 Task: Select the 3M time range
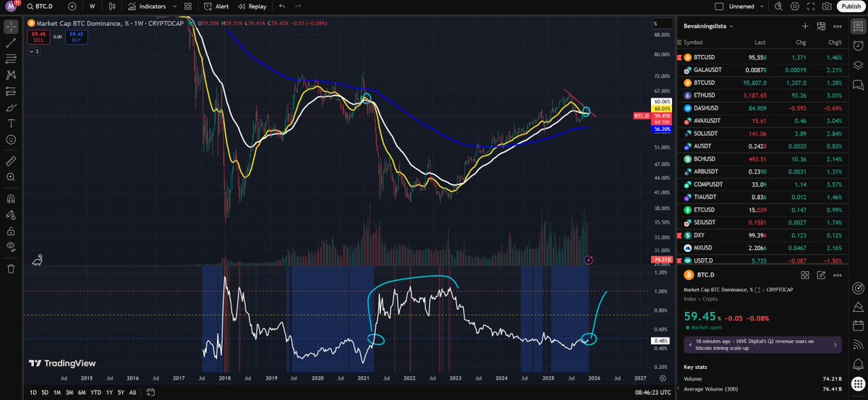coord(69,393)
